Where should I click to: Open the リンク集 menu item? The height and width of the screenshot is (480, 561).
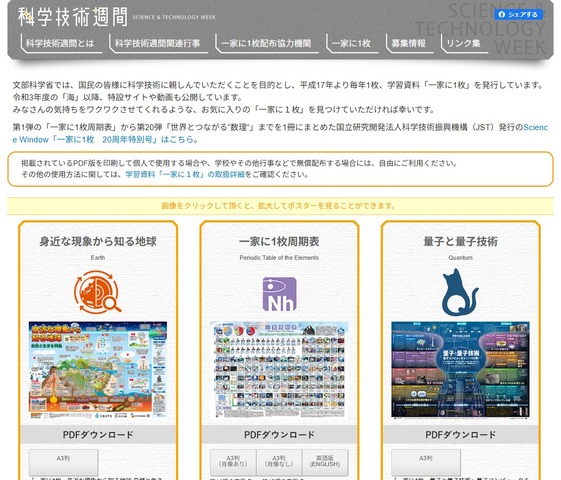pyautogui.click(x=464, y=43)
